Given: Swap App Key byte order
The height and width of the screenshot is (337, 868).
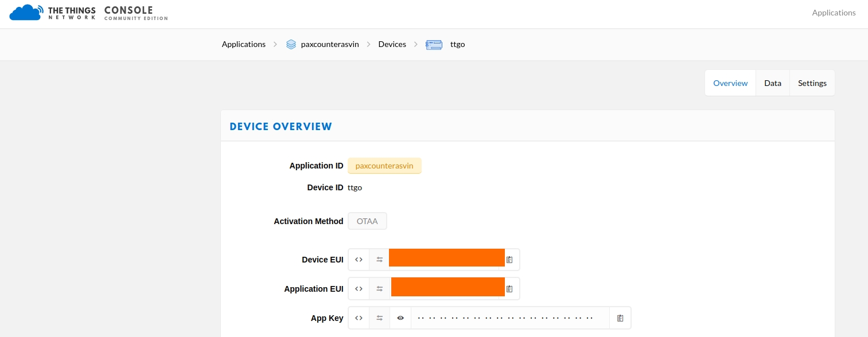Looking at the screenshot, I should point(379,318).
